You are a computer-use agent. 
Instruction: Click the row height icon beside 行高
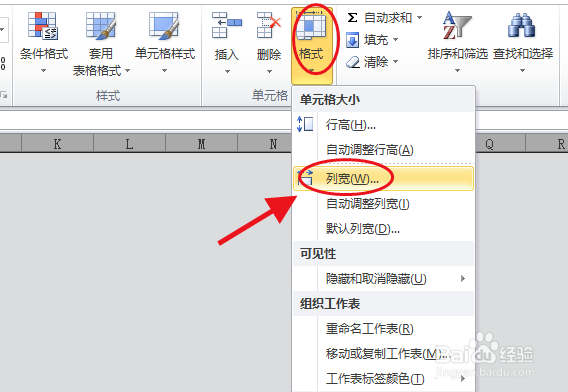tap(305, 124)
